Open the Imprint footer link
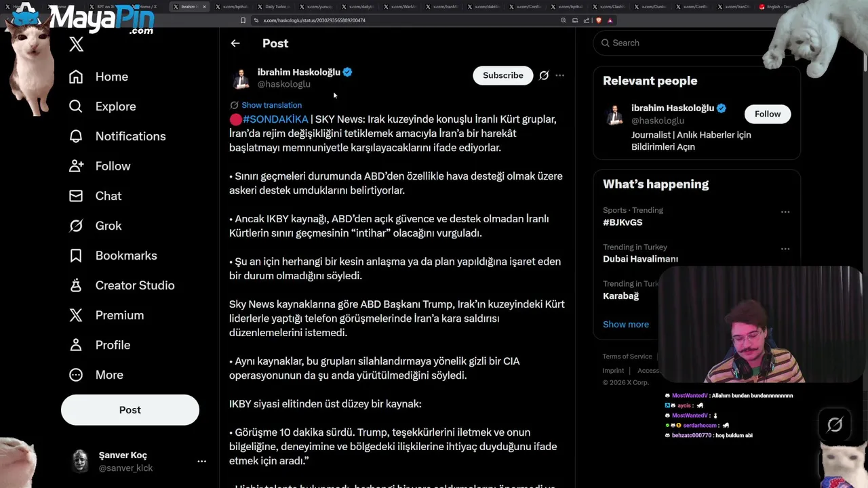The width and height of the screenshot is (868, 488). coord(613,371)
